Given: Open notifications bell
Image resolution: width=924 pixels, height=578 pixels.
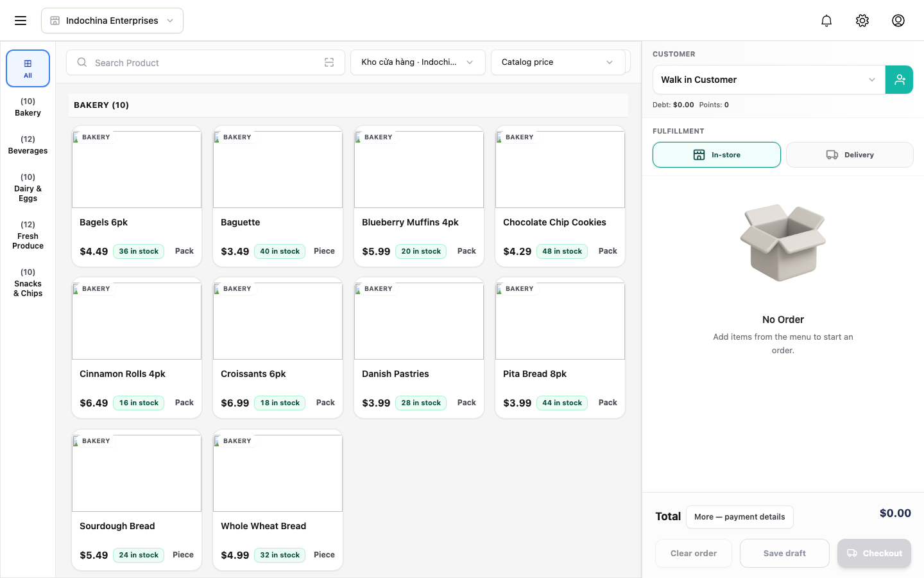Looking at the screenshot, I should [x=826, y=21].
